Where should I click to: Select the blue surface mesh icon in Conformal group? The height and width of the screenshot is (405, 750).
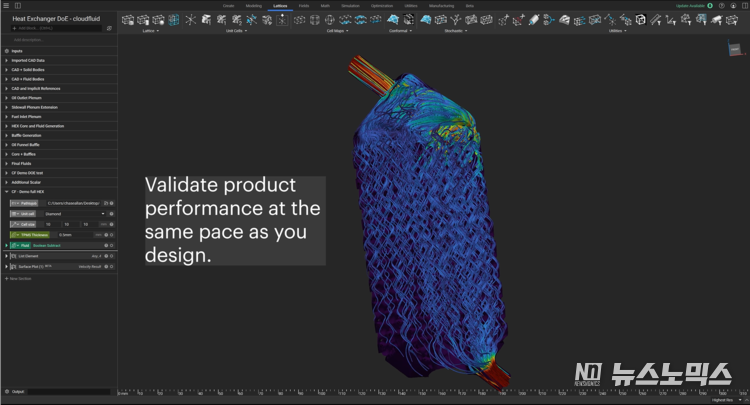(393, 20)
